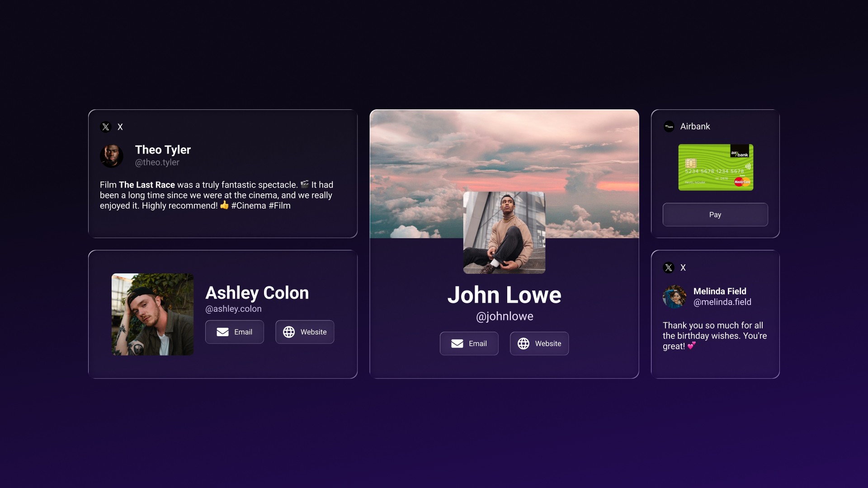Open John Lowe's profile photo
Screen dimensions: 868x488
505,233
